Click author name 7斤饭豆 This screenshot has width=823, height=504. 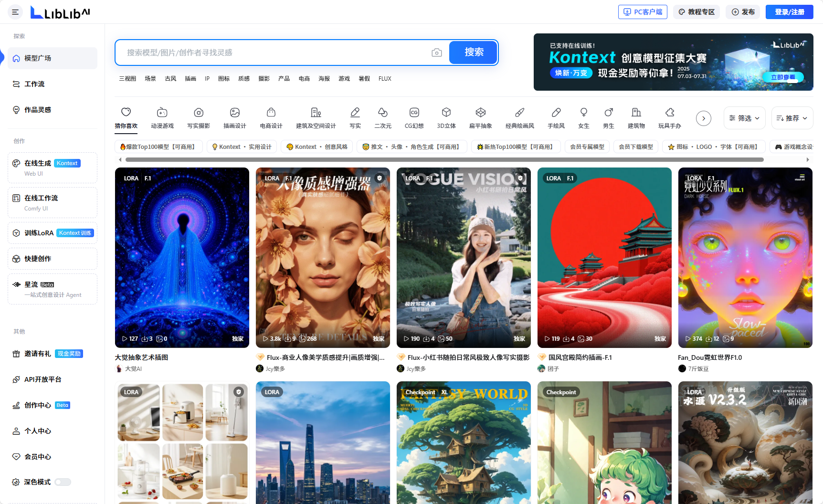(698, 369)
